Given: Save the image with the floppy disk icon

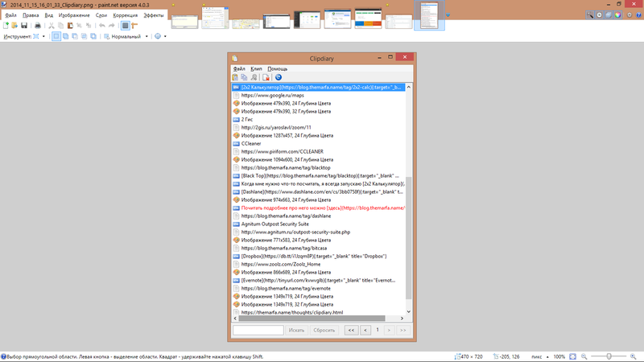Looking at the screenshot, I should [24, 26].
